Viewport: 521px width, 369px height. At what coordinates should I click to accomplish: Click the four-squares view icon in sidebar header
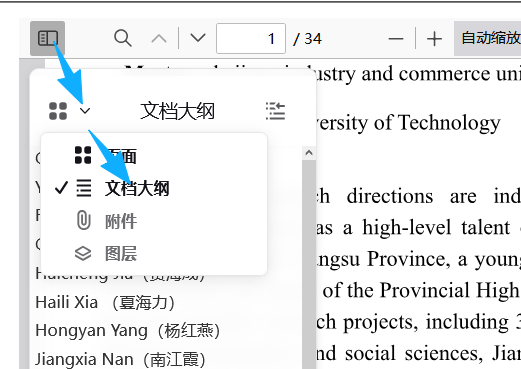coord(58,111)
